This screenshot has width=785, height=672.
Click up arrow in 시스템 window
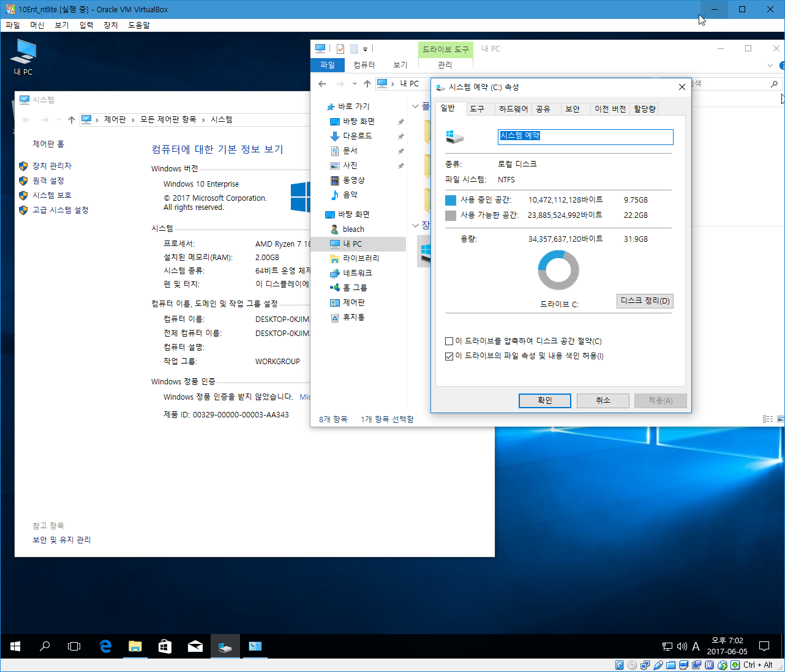[72, 119]
